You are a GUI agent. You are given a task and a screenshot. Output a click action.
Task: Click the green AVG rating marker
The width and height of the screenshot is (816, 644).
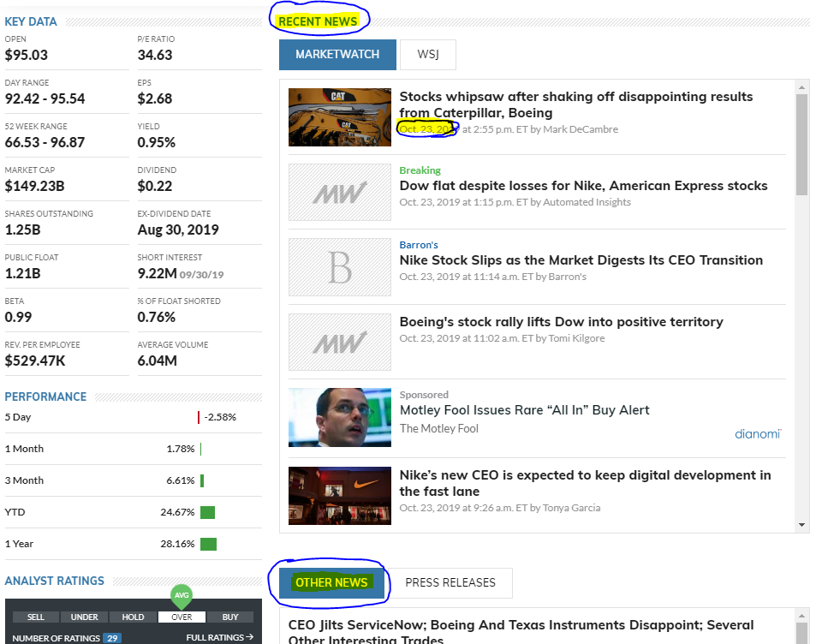pyautogui.click(x=182, y=596)
